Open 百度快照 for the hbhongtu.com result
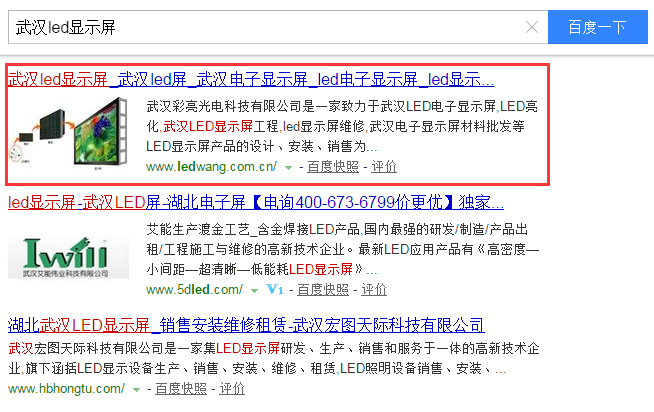Viewport: 654px width, 412px height. 180,388
